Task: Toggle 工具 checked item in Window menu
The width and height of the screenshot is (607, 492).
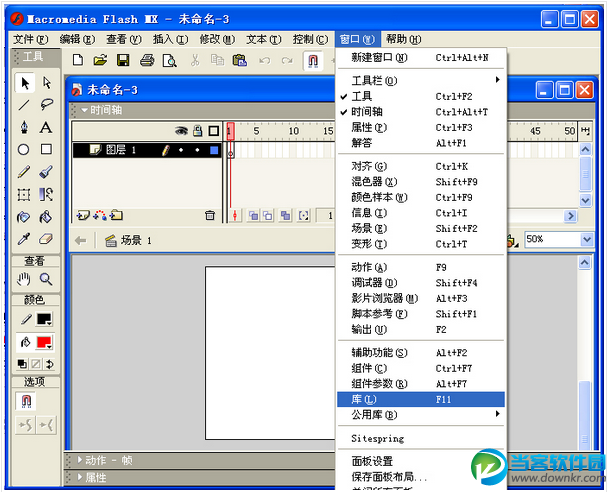Action: pos(420,96)
